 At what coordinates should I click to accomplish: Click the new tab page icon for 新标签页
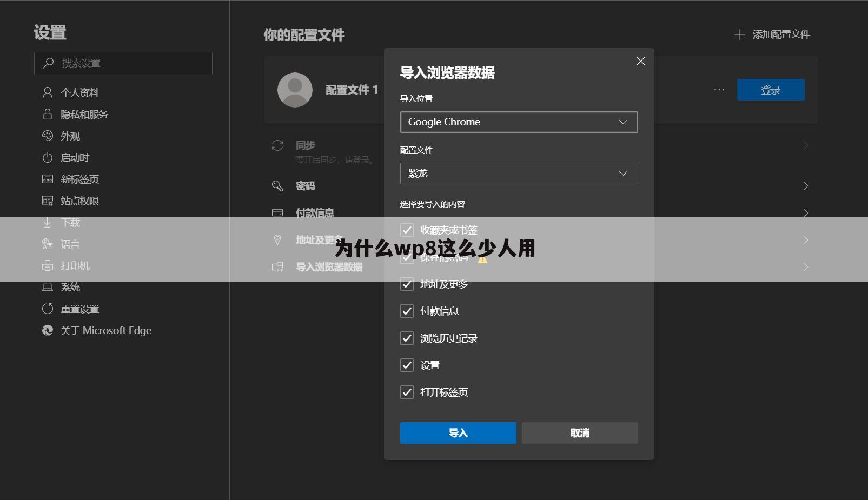[48, 179]
